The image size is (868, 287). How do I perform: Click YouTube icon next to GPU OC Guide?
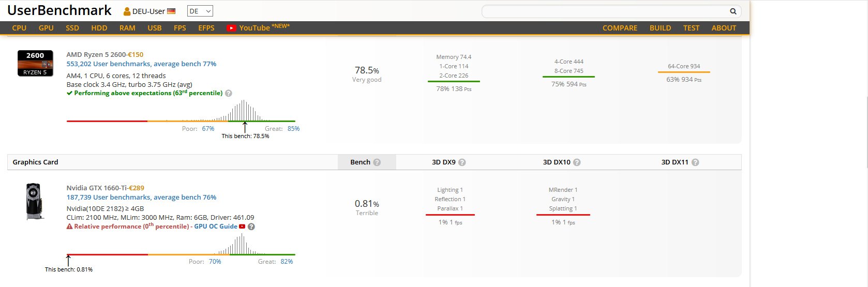coord(242,226)
